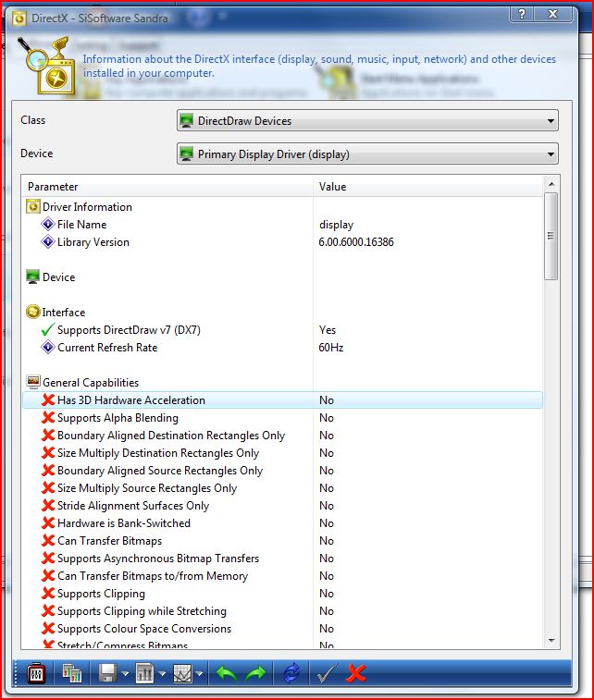
Task: Click the help question mark button in the title bar
Action: (x=522, y=14)
